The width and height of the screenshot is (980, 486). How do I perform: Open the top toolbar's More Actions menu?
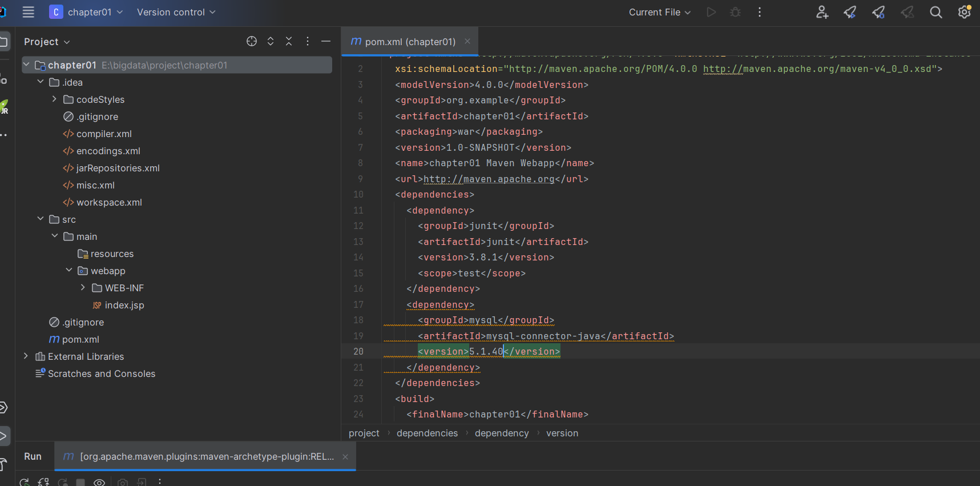760,12
